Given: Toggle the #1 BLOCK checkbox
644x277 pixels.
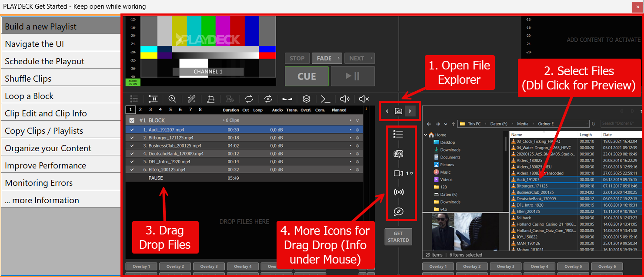Looking at the screenshot, I should point(132,120).
